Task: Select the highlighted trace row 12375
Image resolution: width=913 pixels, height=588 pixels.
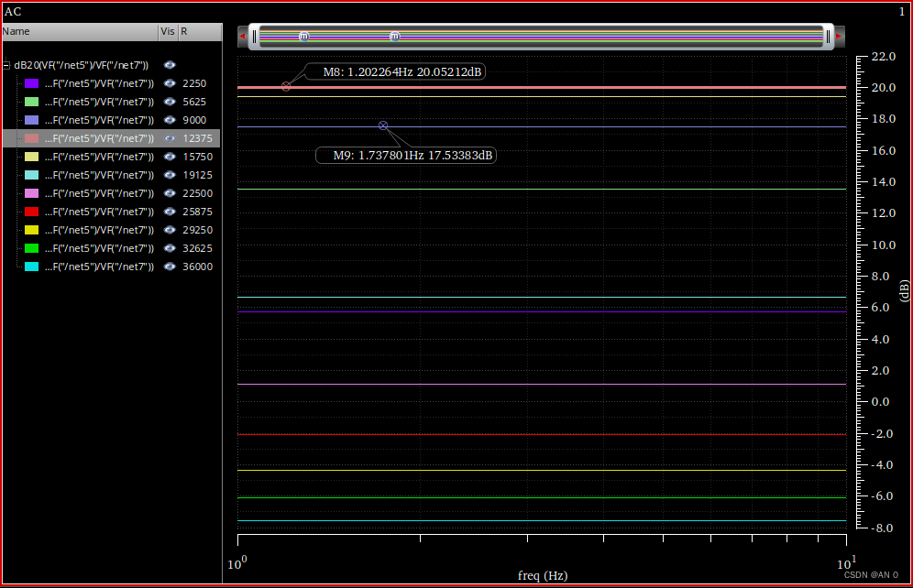Action: coord(111,138)
